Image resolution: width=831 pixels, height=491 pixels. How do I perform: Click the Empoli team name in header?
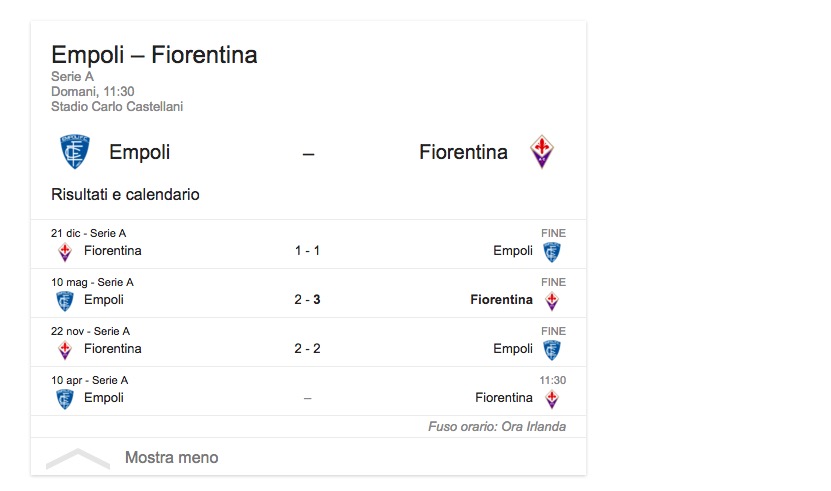[139, 153]
